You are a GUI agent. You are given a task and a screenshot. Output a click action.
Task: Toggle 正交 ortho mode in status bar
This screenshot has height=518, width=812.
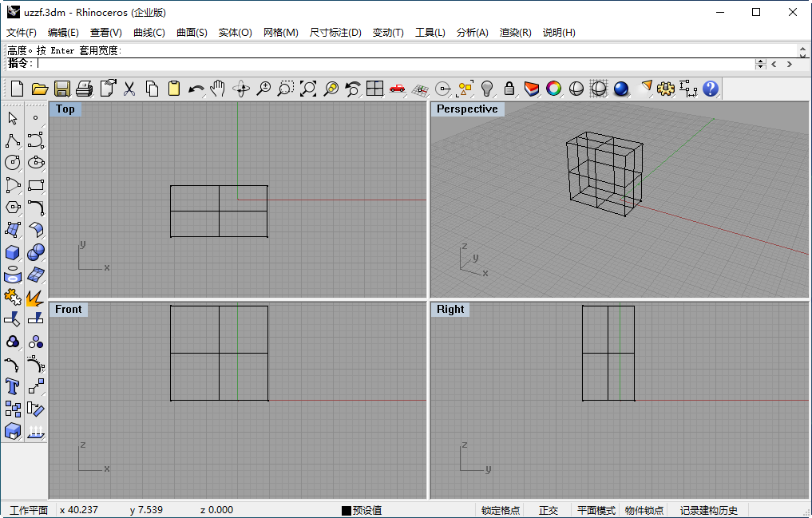pos(548,510)
